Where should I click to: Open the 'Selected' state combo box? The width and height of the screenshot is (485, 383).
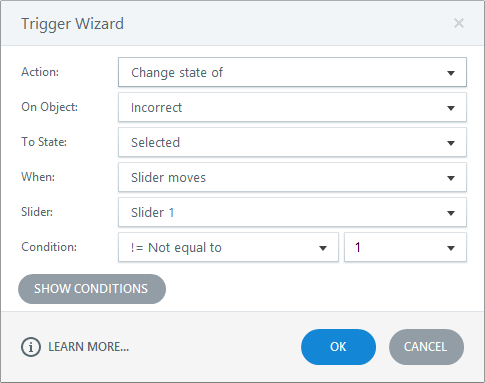click(x=292, y=142)
